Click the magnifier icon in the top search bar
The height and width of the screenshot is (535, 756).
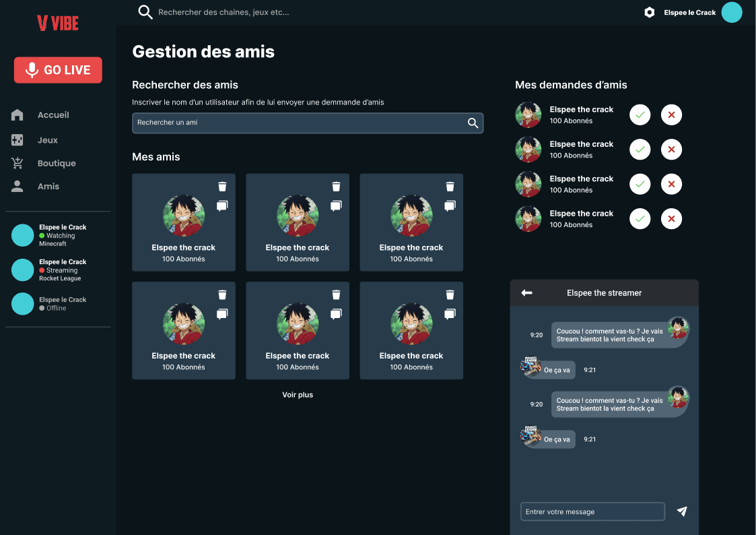[145, 12]
